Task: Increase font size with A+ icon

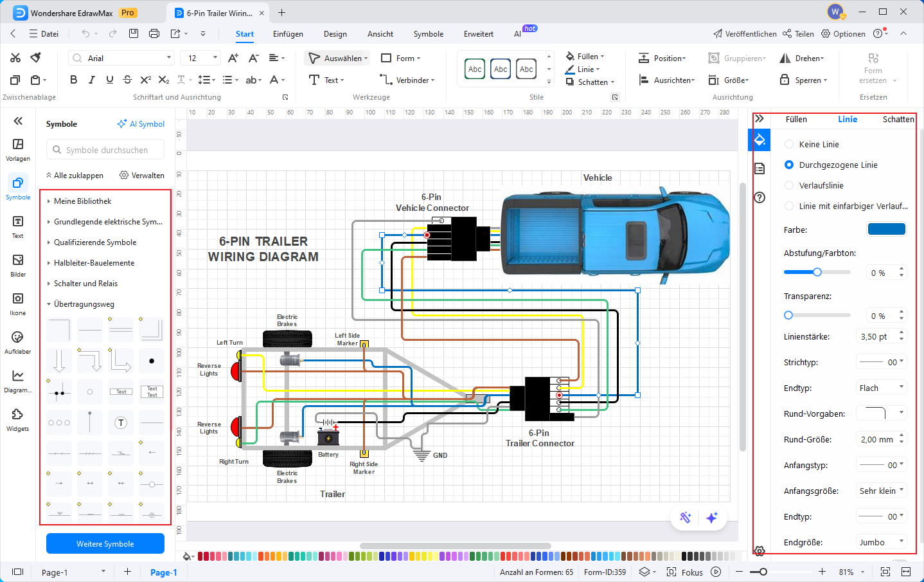Action: [233, 58]
